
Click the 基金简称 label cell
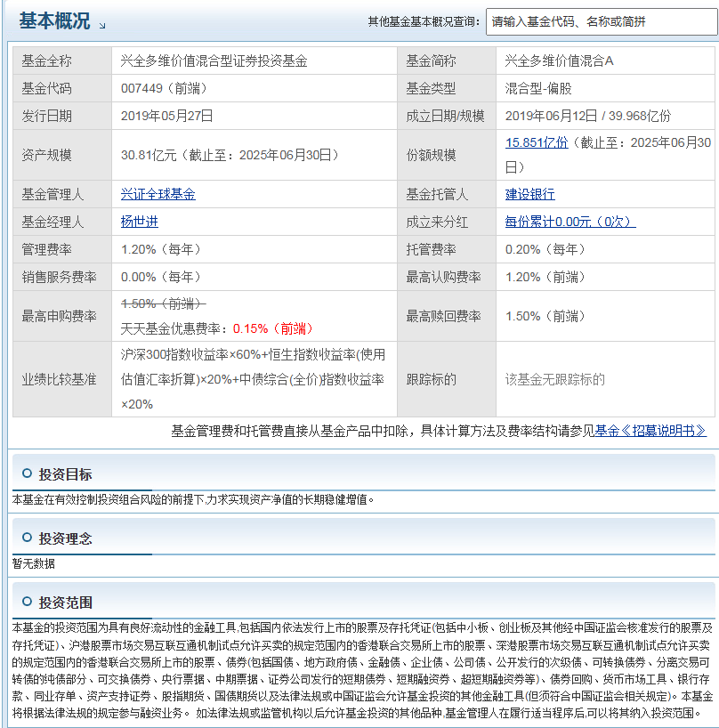[447, 61]
